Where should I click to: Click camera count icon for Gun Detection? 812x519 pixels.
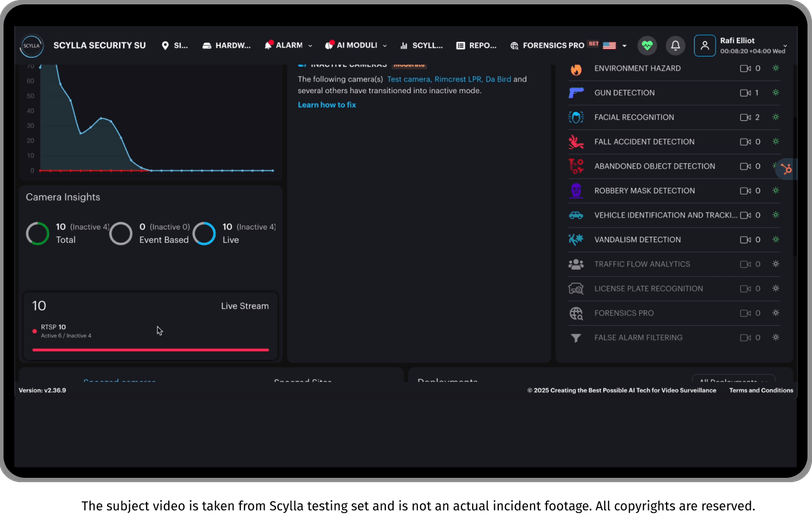click(745, 93)
